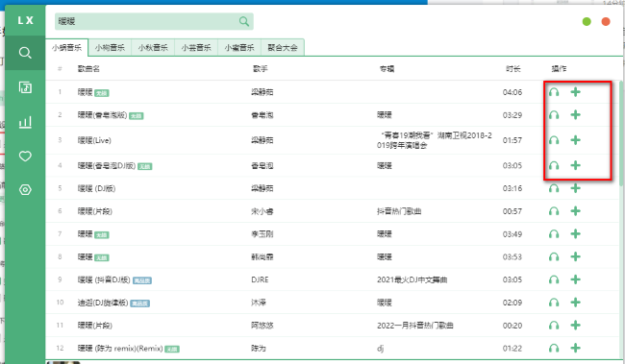Viewport: 625px width, 364px height.
Task: Click the magnifier icon in the search box
Action: pos(244,21)
